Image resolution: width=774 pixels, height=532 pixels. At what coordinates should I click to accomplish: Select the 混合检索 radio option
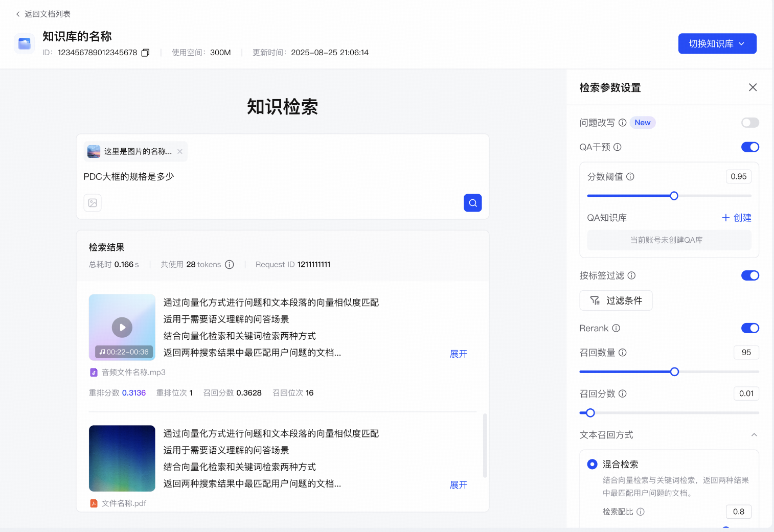point(592,464)
